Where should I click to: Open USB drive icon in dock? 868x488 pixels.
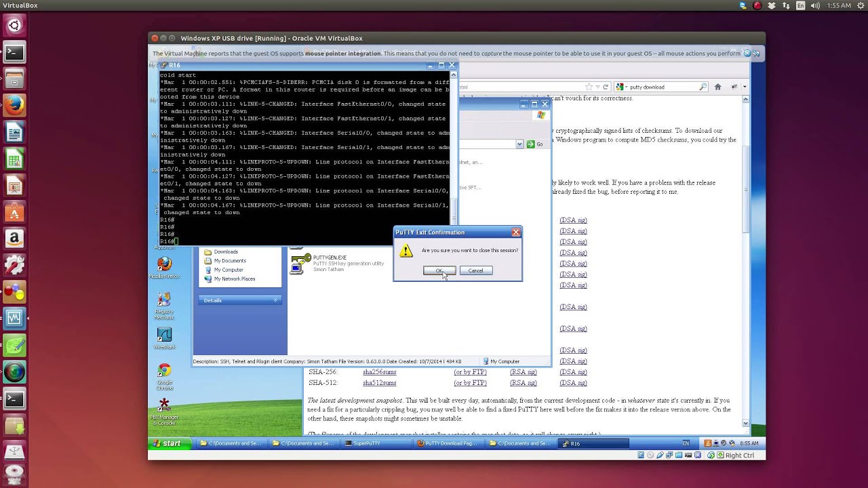point(14,451)
